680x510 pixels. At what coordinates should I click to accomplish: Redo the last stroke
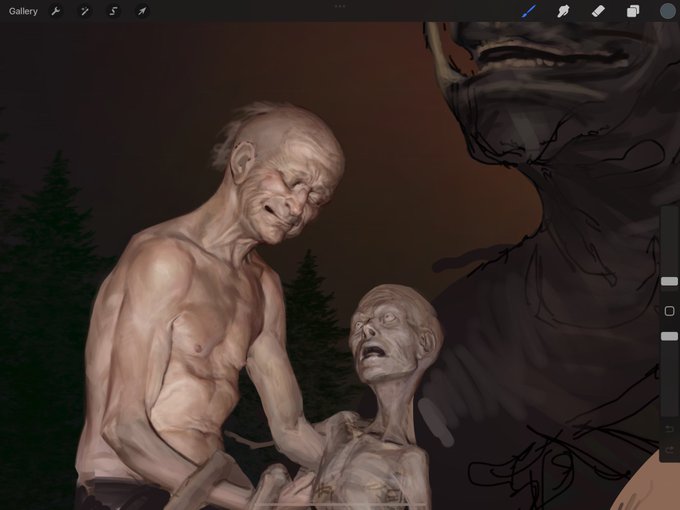[x=669, y=450]
